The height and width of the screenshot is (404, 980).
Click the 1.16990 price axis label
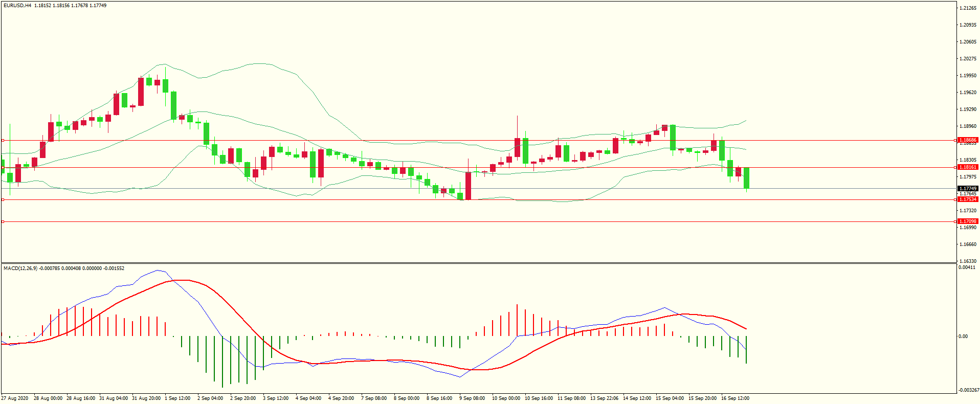[968, 228]
